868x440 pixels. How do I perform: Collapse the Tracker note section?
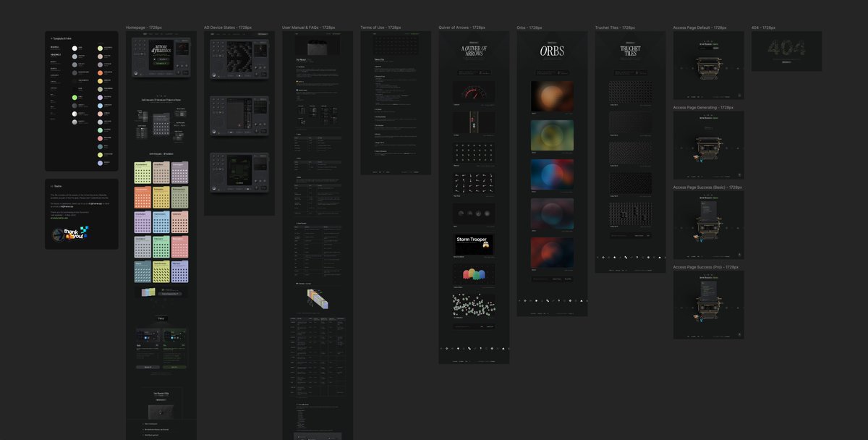[x=51, y=186]
